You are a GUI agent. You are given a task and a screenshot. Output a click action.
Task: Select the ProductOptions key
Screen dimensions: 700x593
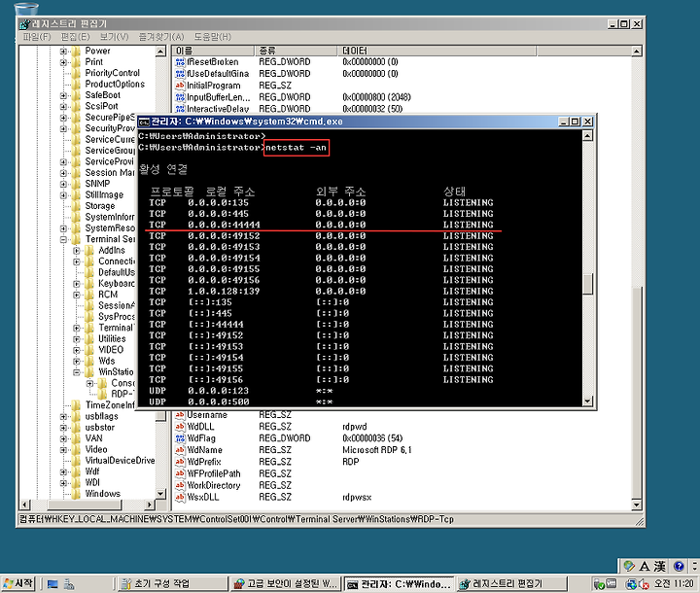point(115,84)
